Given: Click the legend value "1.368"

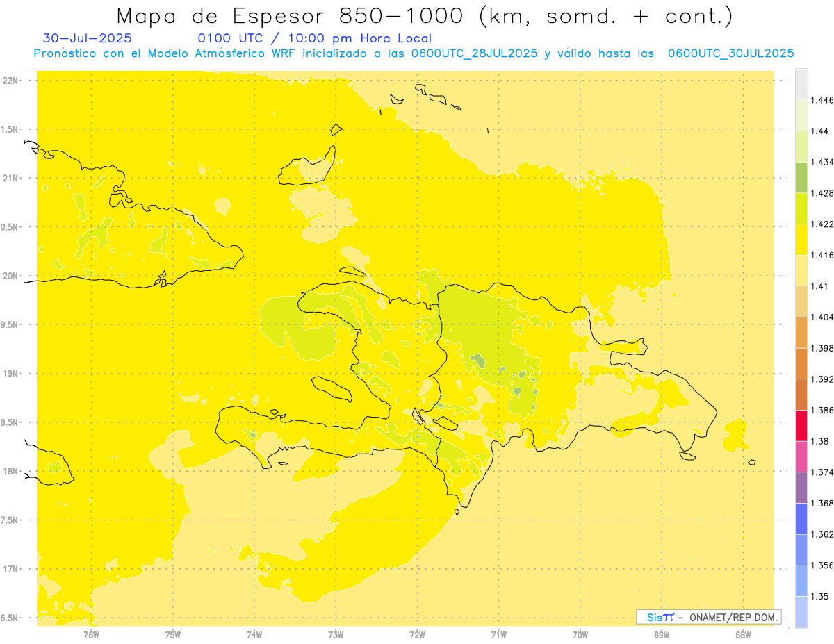Looking at the screenshot, I should [x=824, y=503].
